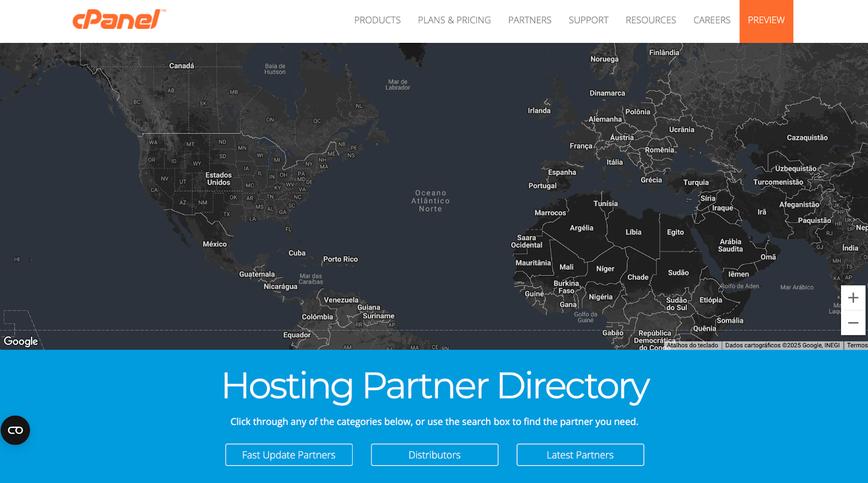Click the orange Preview tab
Image resolution: width=868 pixels, height=483 pixels.
point(766,21)
